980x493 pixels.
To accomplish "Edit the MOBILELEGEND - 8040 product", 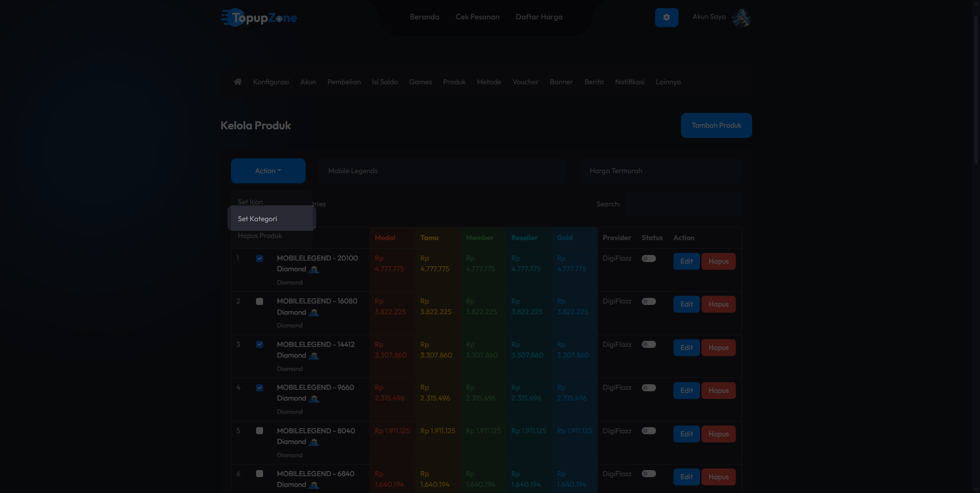I will (x=686, y=434).
